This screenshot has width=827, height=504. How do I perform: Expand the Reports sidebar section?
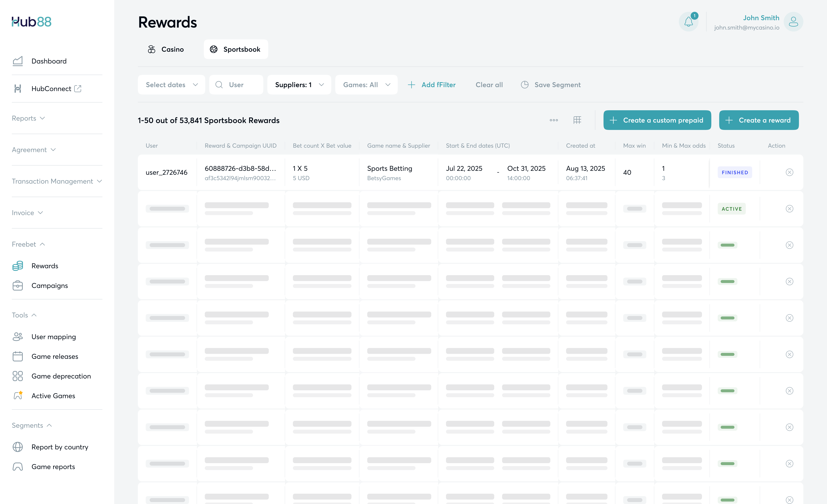[28, 118]
